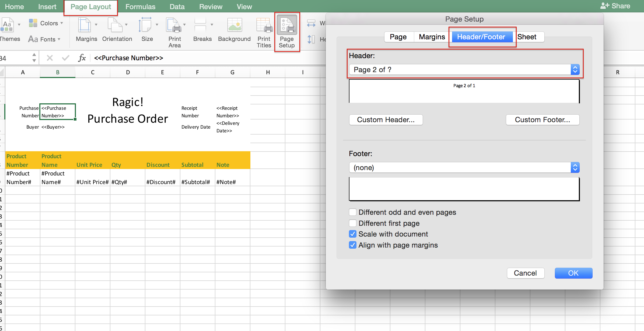Viewport: 644px width, 331px height.
Task: Click the Note header cell
Action: tap(232, 160)
